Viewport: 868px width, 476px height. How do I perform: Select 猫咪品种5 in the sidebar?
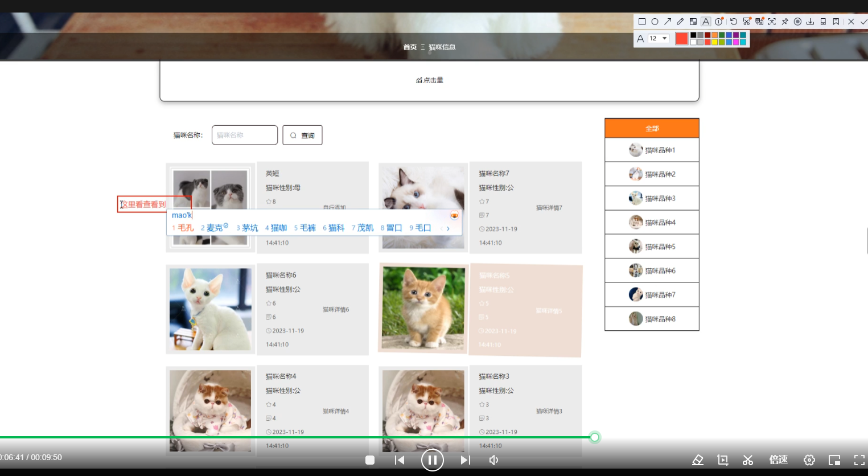[652, 247]
